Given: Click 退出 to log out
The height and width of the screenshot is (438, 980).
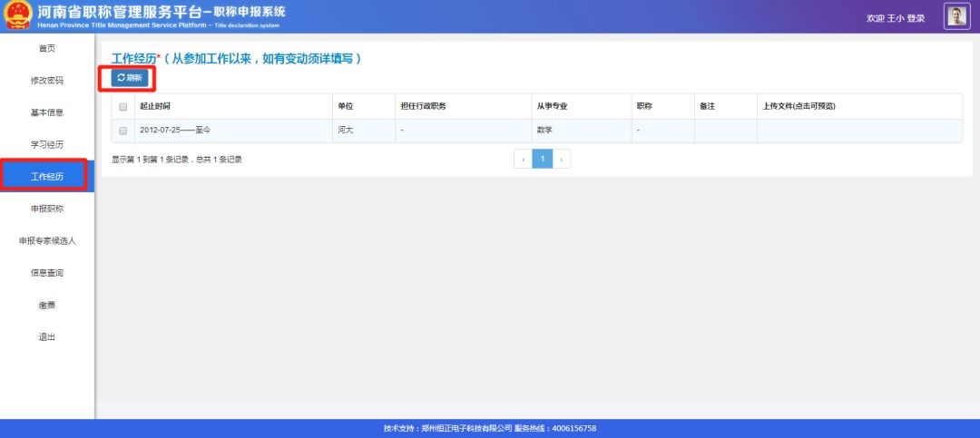Looking at the screenshot, I should tap(47, 337).
